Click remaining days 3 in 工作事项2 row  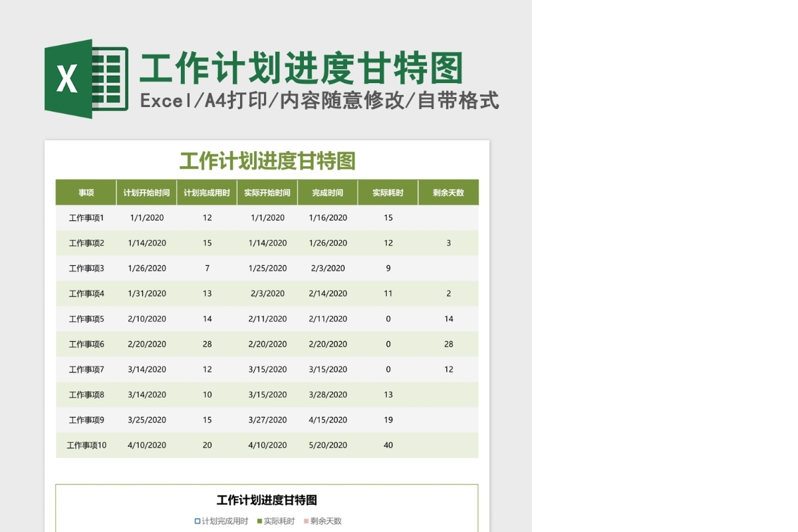pos(449,243)
